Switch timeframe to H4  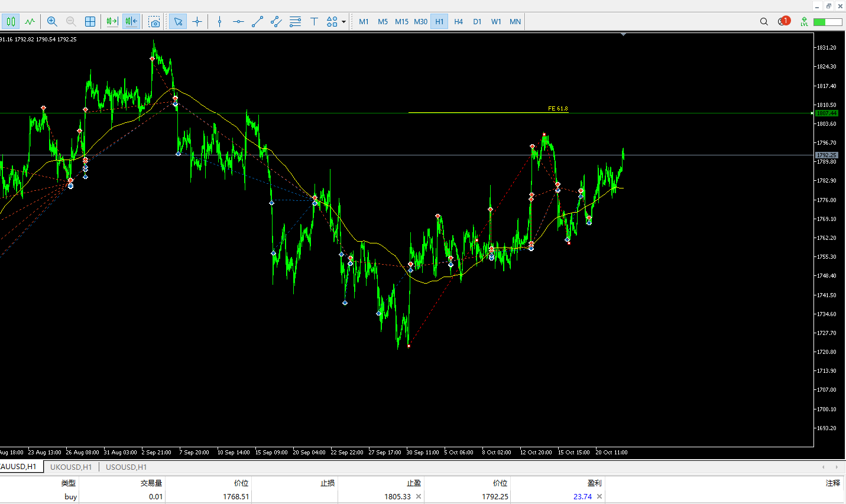click(x=458, y=22)
